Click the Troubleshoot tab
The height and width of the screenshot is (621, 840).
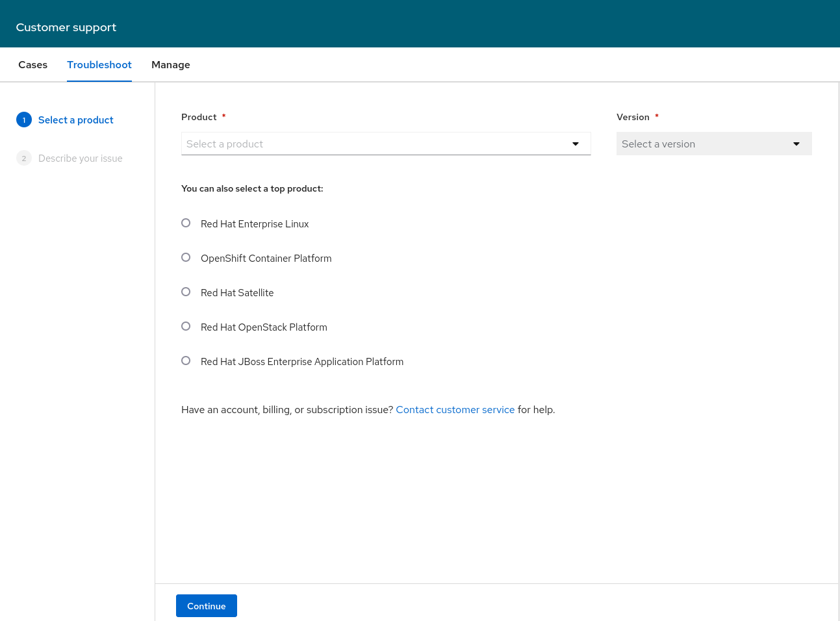click(x=99, y=65)
